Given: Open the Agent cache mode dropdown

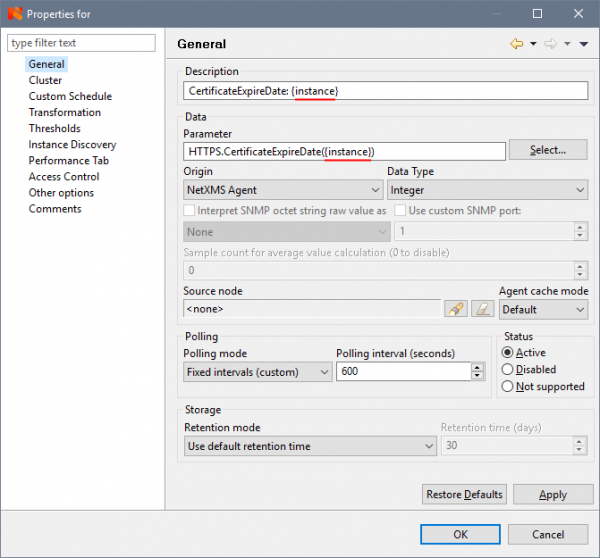Looking at the screenshot, I should point(543,310).
